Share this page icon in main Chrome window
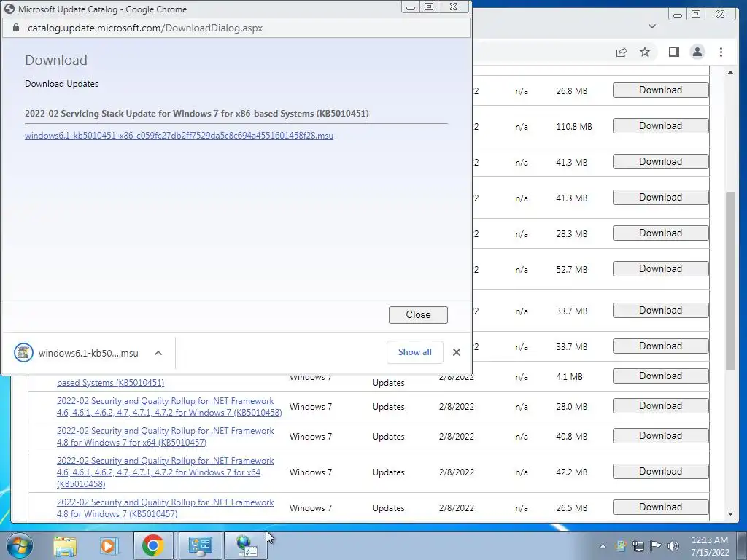The height and width of the screenshot is (560, 747). pyautogui.click(x=622, y=52)
